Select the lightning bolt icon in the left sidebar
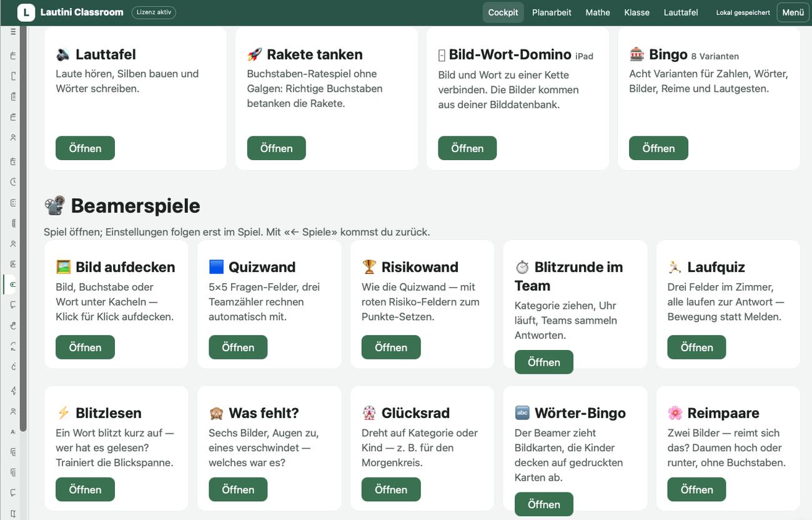Screen dimensions: 812x520 (13, 391)
